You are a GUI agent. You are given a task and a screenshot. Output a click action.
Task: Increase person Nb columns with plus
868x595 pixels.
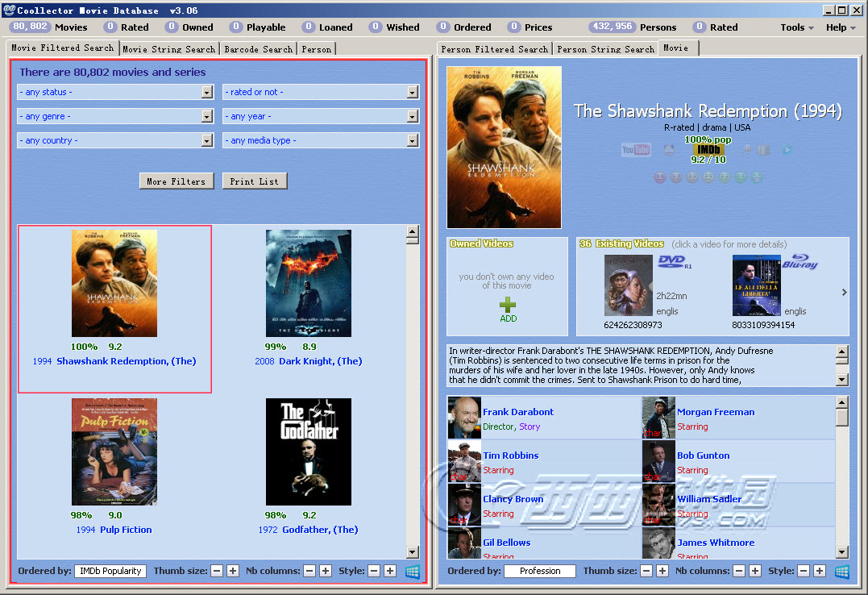click(x=755, y=571)
